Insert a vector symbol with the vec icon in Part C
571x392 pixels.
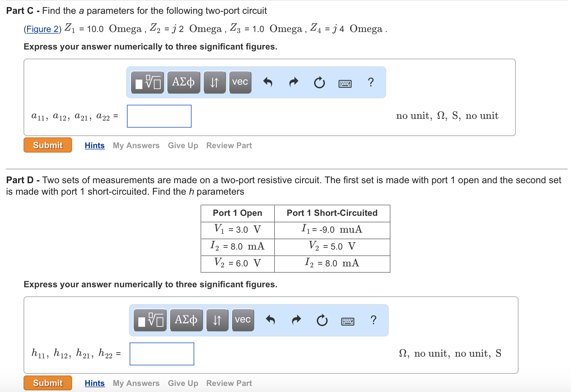tap(240, 82)
